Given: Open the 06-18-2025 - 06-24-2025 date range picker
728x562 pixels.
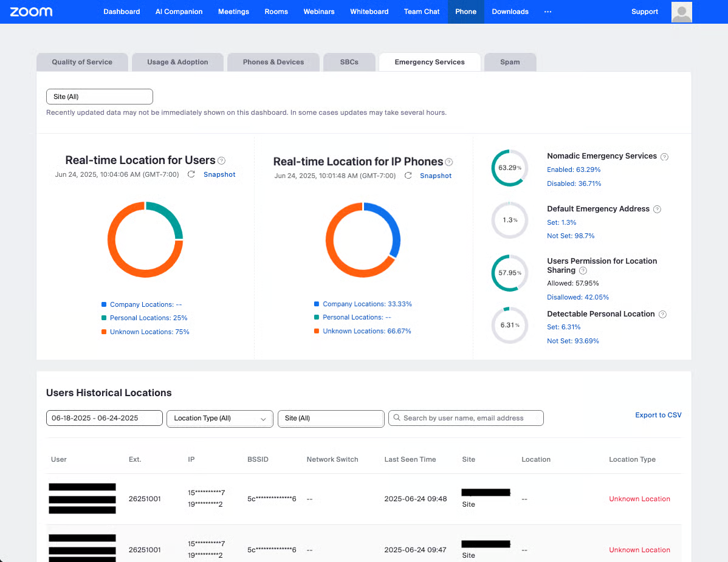Looking at the screenshot, I should 104,418.
